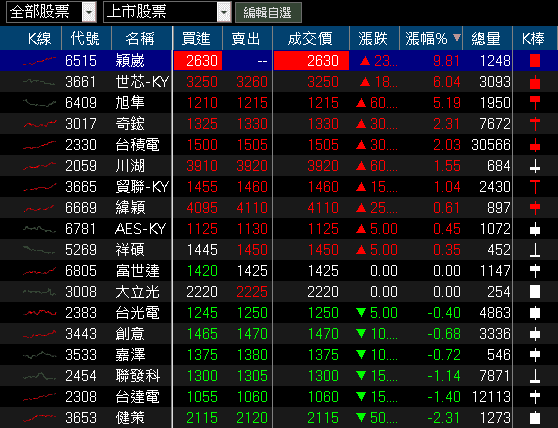Screen dimensions: 558x428
Task: Click the K棒 candlestick icon for 穎崴
Action: pos(535,60)
